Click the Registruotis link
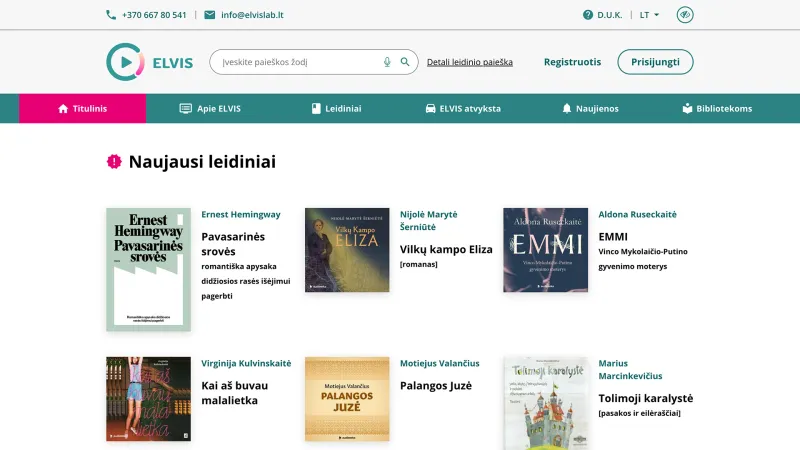This screenshot has width=800, height=450. click(x=572, y=62)
